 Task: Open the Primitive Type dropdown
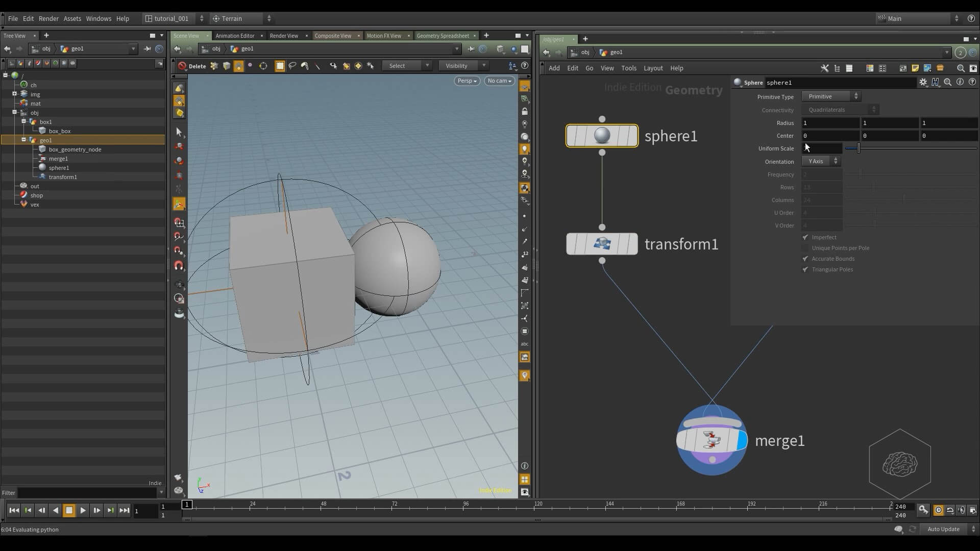pos(831,96)
